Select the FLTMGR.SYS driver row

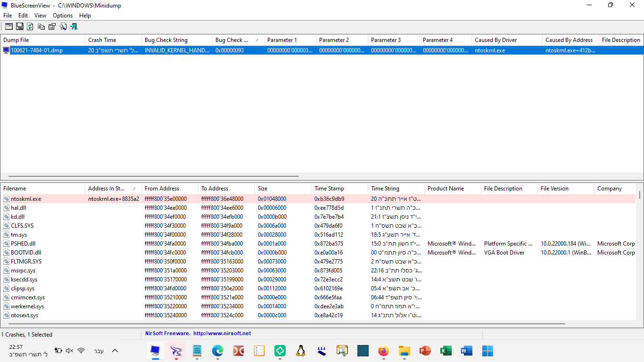(318, 262)
